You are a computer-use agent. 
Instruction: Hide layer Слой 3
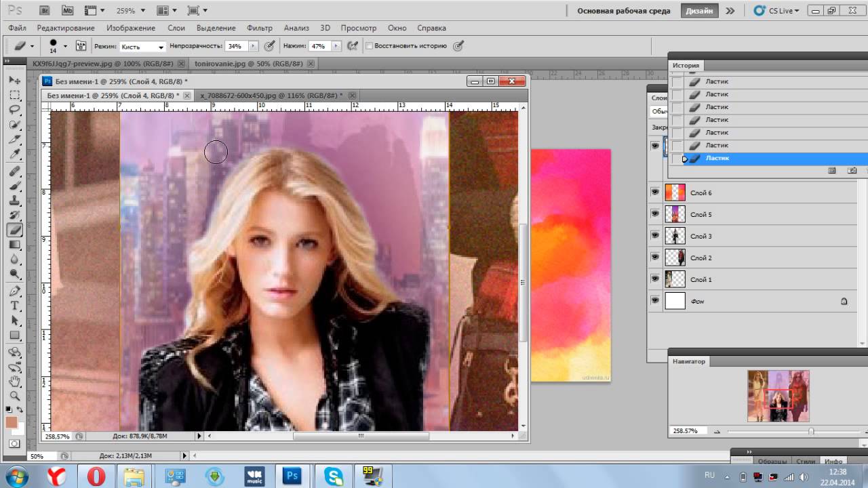click(655, 236)
